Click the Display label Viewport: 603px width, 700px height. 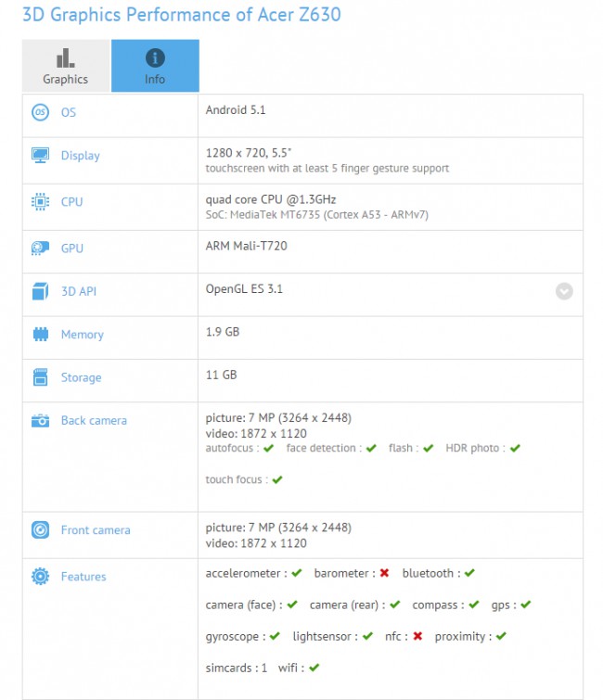81,156
